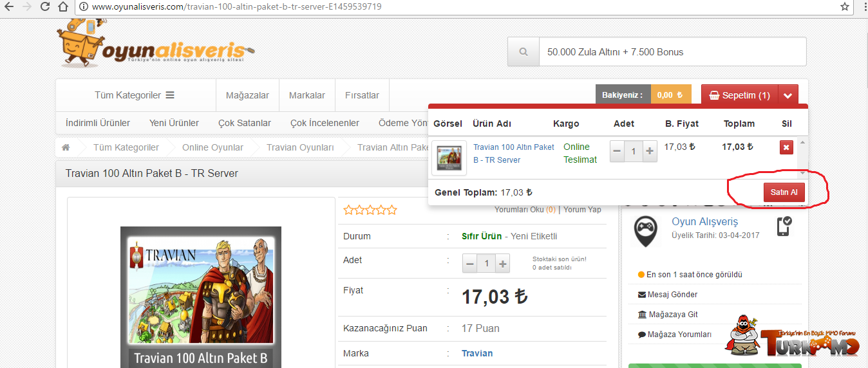The width and height of the screenshot is (868, 368).
Task: Go to Travian Oyunları breadcrumb
Action: click(300, 147)
